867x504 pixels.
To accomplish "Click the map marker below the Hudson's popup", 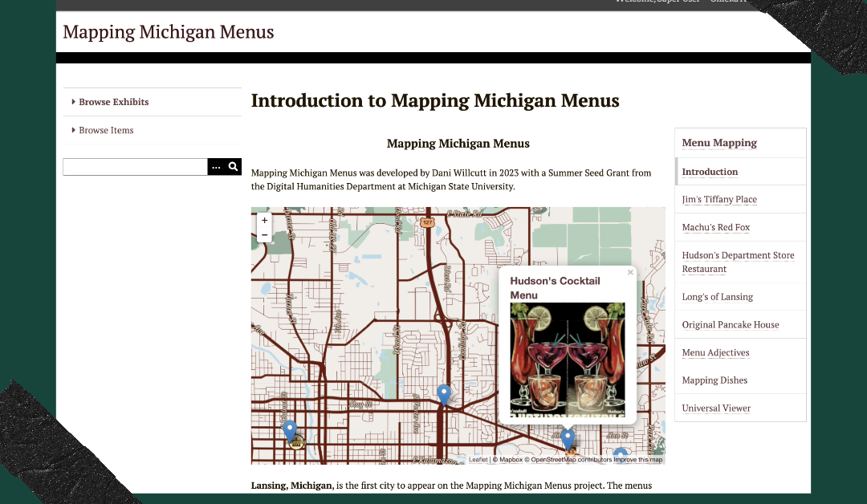I will point(568,439).
